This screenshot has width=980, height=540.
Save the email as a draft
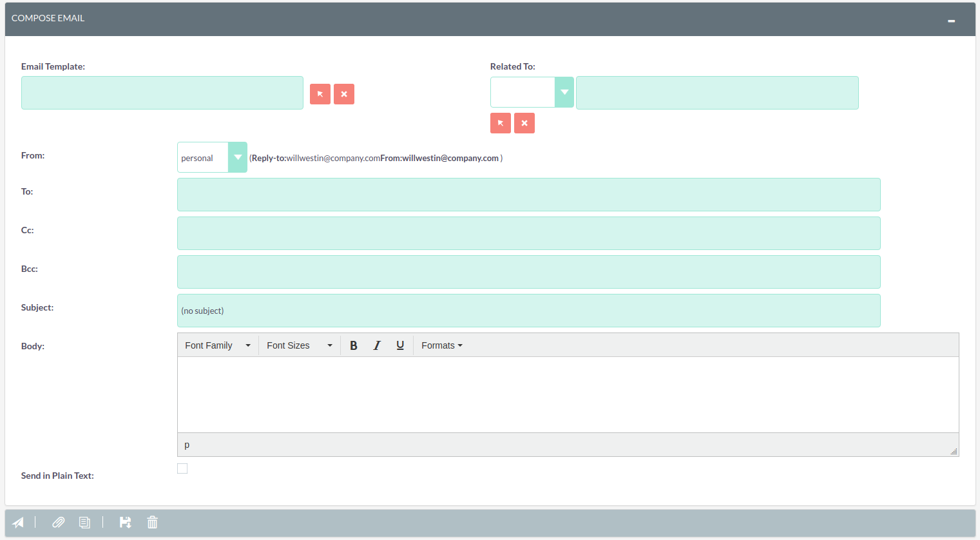coord(125,522)
